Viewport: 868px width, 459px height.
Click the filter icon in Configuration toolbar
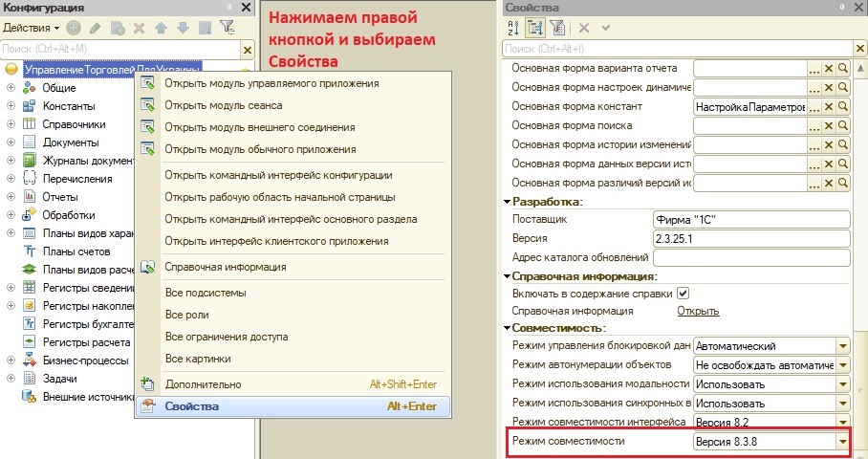pos(227,27)
